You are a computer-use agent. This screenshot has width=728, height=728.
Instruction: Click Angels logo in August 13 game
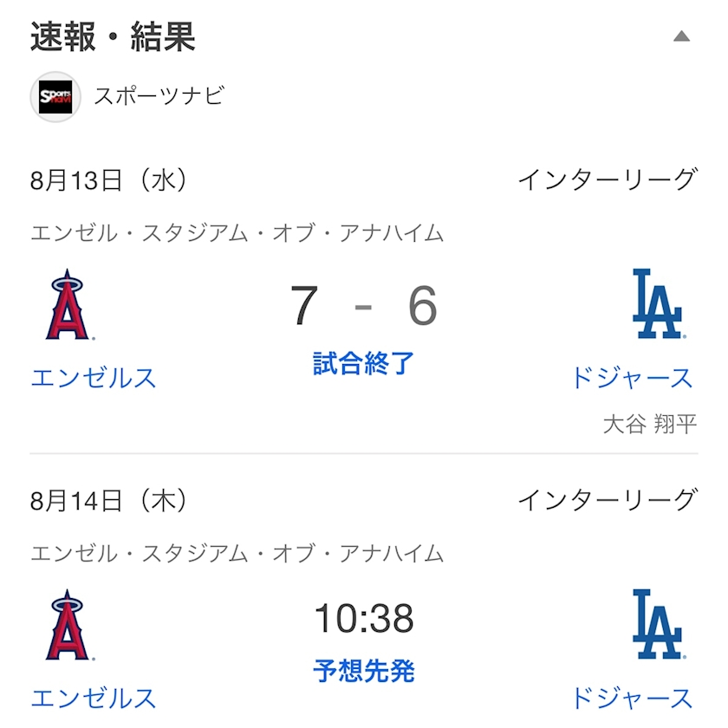[68, 305]
